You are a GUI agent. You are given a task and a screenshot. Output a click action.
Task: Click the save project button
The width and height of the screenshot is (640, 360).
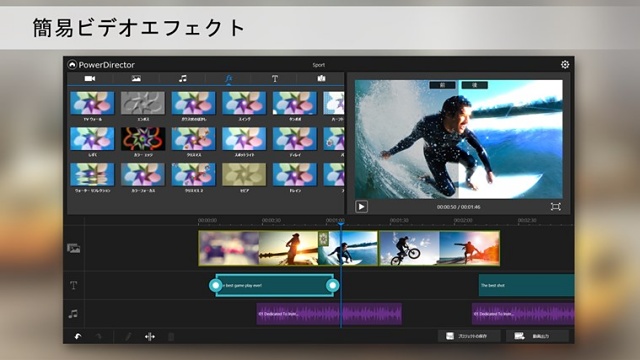pyautogui.click(x=469, y=336)
